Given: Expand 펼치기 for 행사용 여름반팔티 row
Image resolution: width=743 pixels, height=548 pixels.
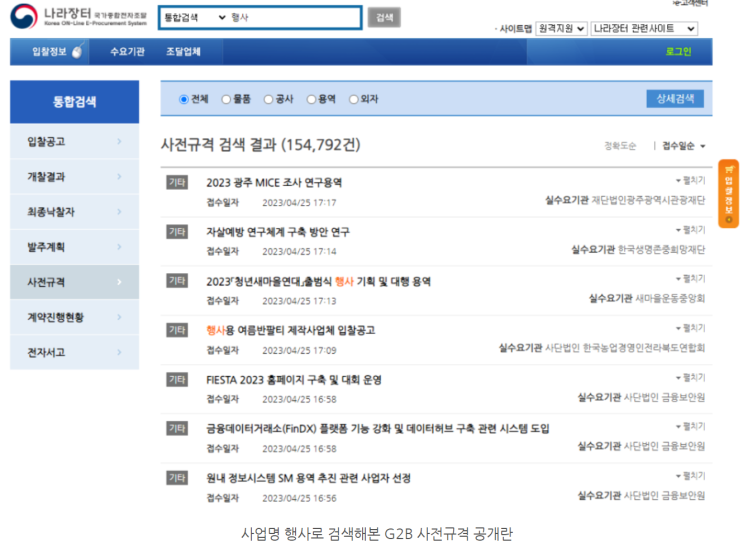Looking at the screenshot, I should tap(690, 328).
